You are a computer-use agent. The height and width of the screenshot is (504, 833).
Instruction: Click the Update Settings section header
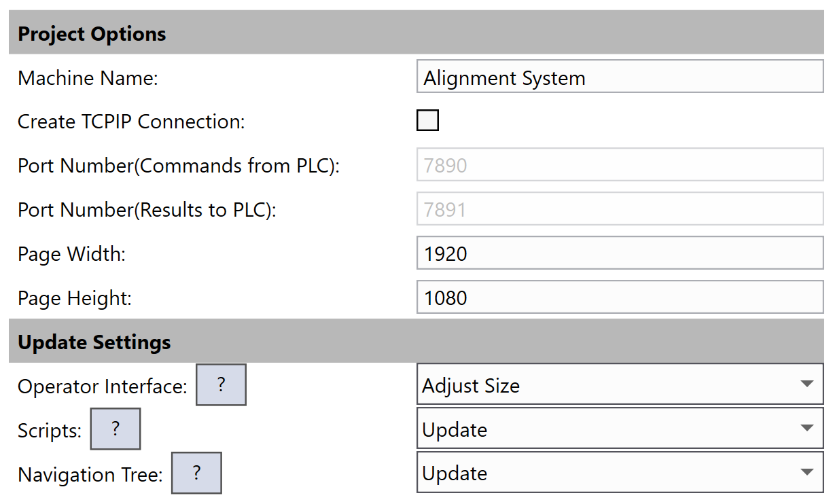pos(94,342)
